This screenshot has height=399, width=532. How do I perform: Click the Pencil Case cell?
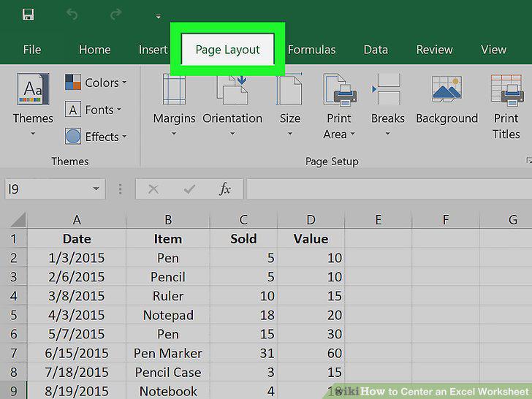point(168,372)
